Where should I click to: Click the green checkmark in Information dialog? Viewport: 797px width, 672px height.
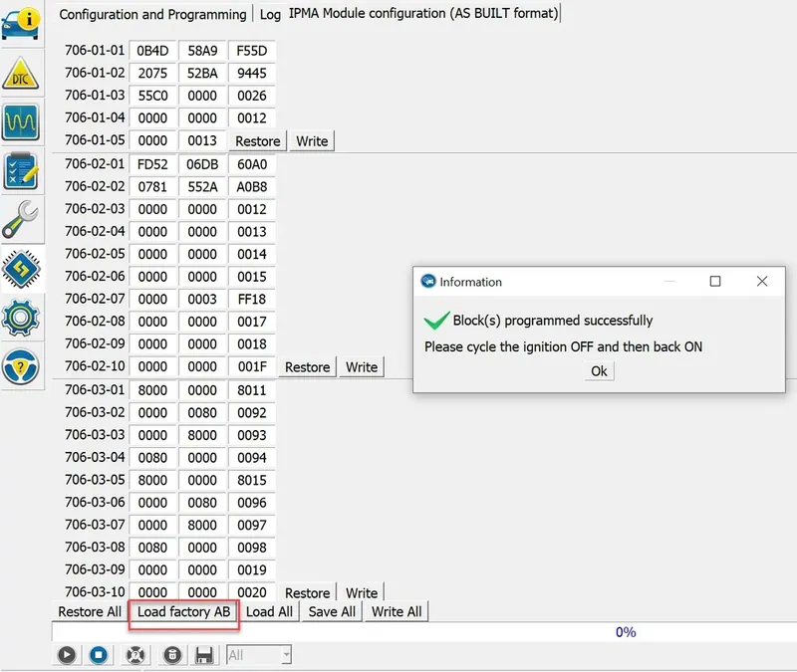(x=436, y=320)
